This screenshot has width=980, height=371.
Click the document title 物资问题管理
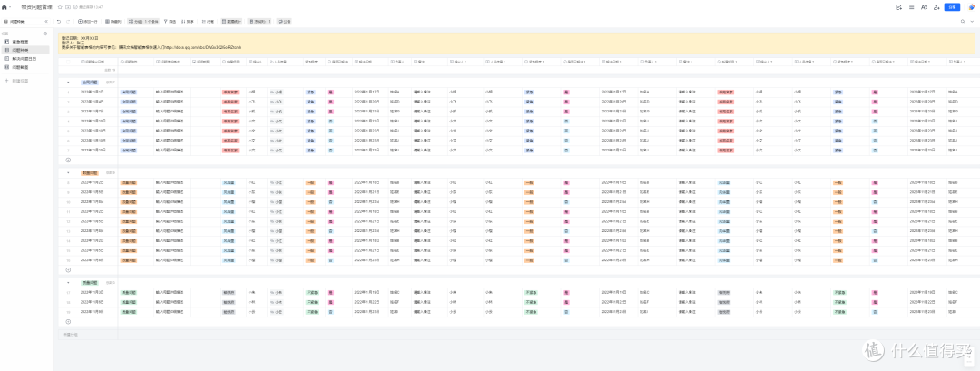pyautogui.click(x=37, y=7)
